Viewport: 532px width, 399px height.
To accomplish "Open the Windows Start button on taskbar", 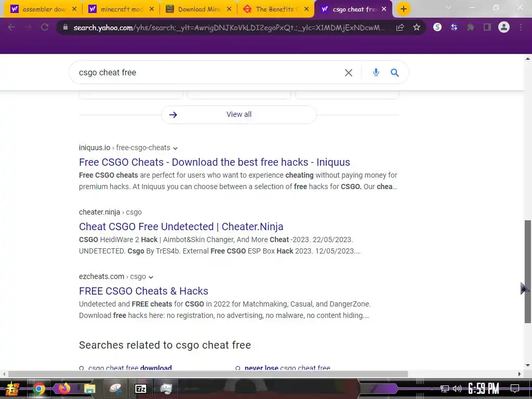I will [x=12, y=389].
